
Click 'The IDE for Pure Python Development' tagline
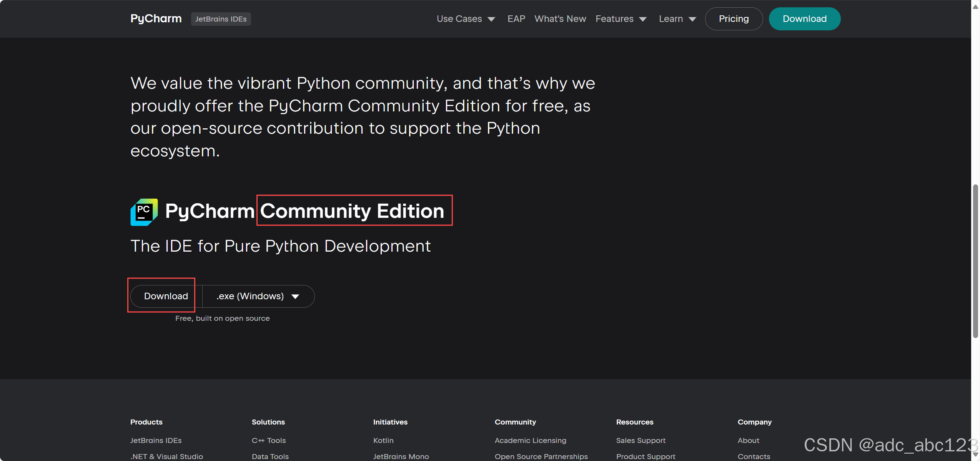click(280, 246)
